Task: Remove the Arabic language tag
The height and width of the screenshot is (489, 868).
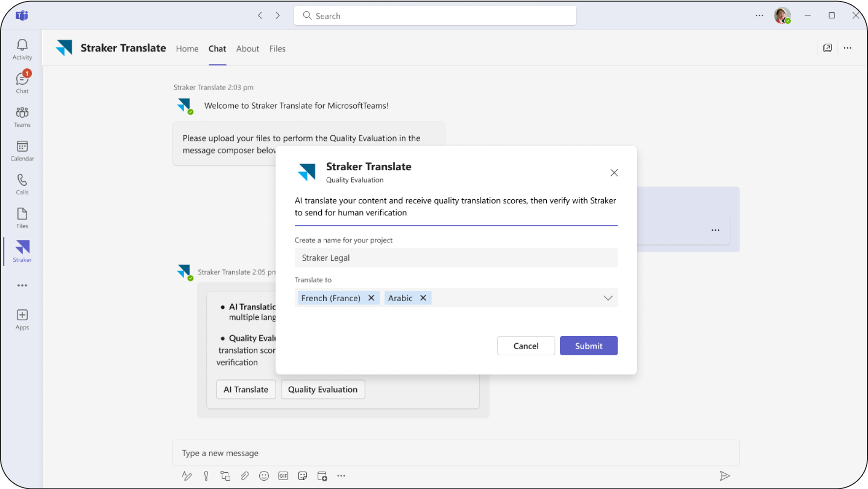Action: click(x=423, y=298)
